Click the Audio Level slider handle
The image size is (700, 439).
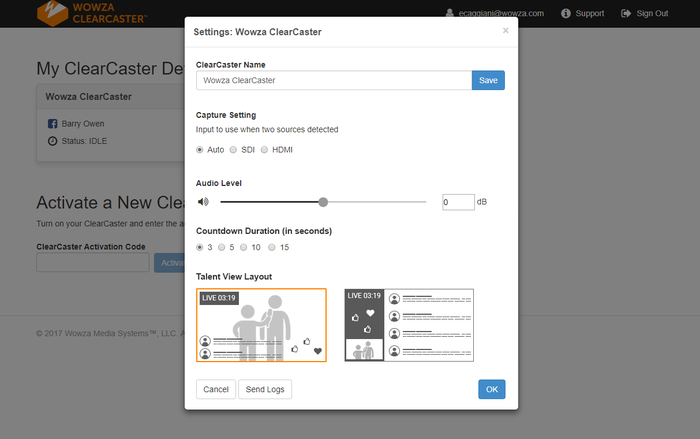(x=323, y=202)
